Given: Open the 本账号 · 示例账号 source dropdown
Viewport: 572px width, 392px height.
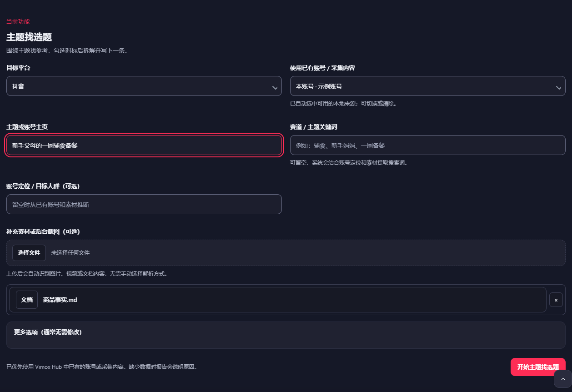Looking at the screenshot, I should point(427,86).
